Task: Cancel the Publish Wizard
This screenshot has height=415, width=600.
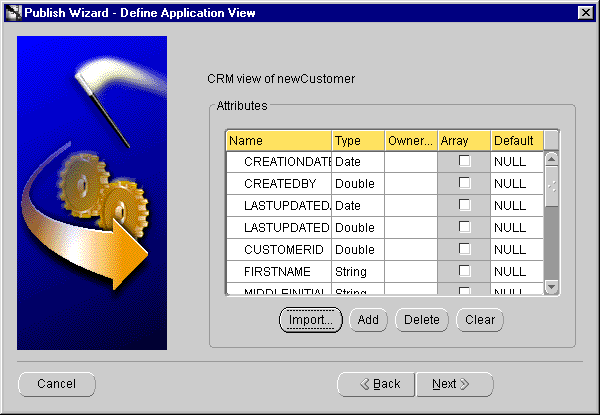Action: pyautogui.click(x=57, y=384)
